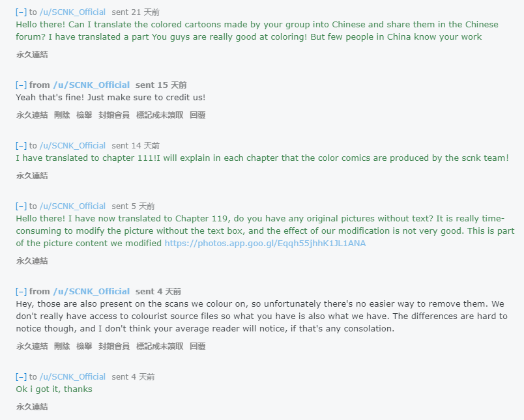
Task: Click 檢舉 under the "Yeah that's fine" message
Action: point(84,115)
